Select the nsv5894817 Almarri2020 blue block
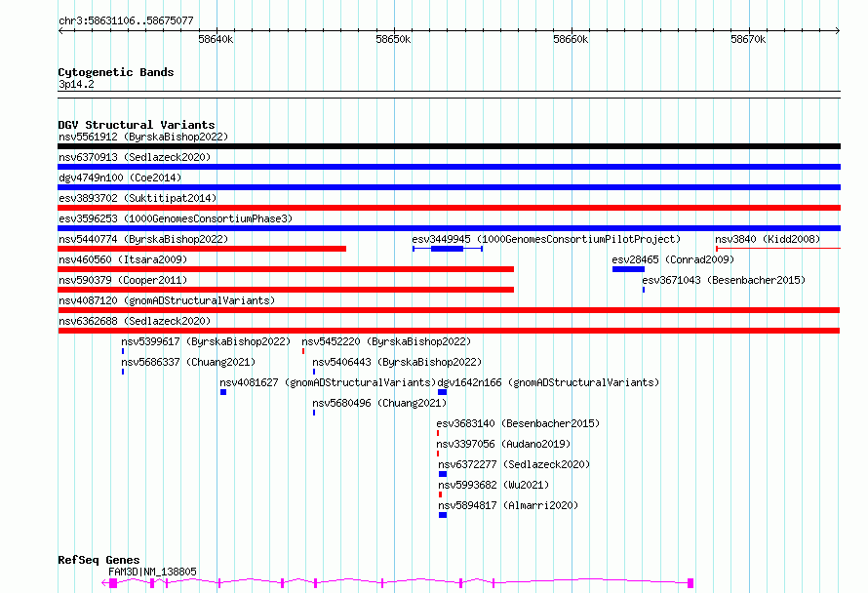 443,516
